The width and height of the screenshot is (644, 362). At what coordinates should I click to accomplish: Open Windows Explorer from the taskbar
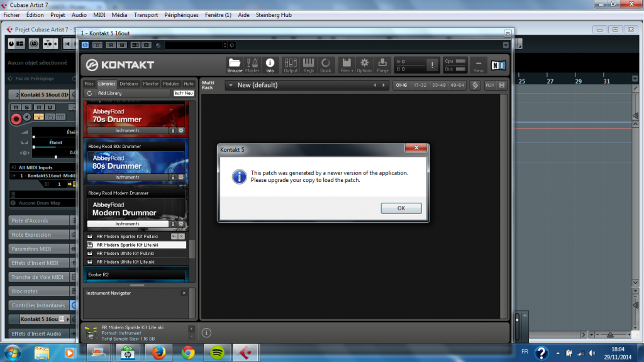42,353
